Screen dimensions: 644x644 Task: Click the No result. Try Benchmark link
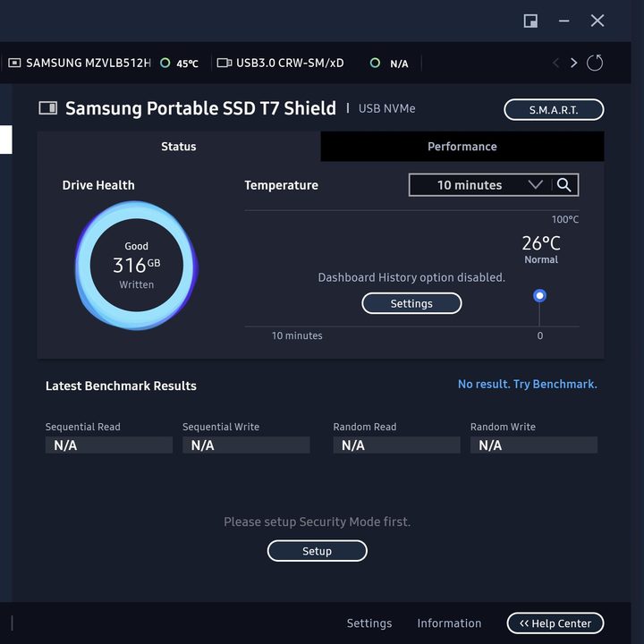click(x=528, y=384)
